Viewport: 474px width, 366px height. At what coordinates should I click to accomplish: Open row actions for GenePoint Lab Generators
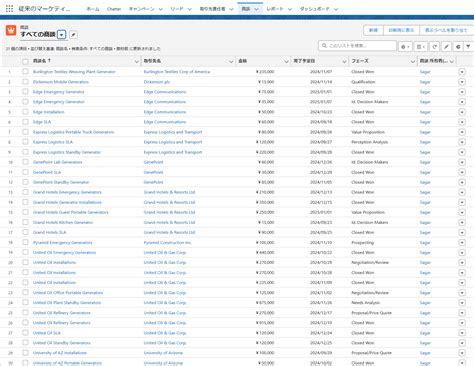tap(462, 162)
